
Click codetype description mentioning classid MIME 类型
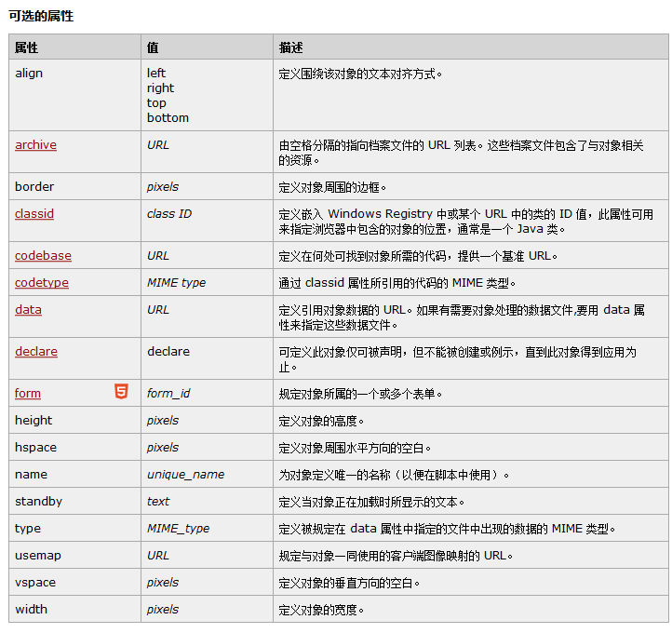[x=396, y=283]
